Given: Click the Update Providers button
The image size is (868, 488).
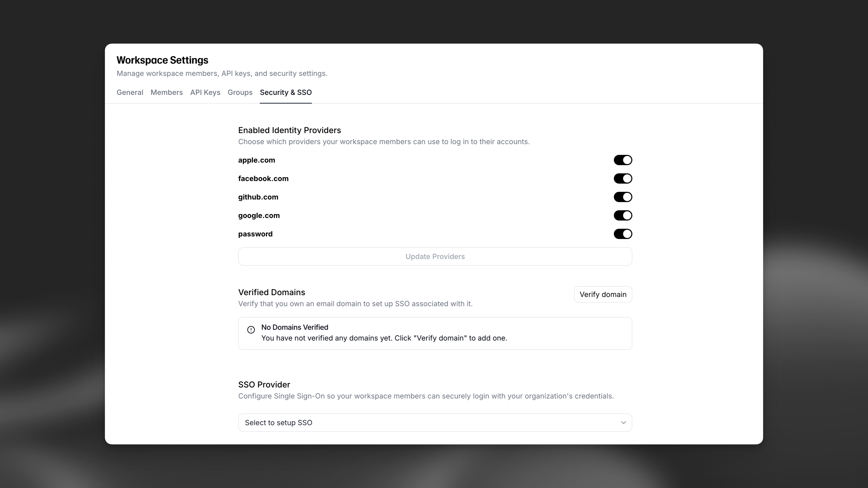Looking at the screenshot, I should click(435, 256).
